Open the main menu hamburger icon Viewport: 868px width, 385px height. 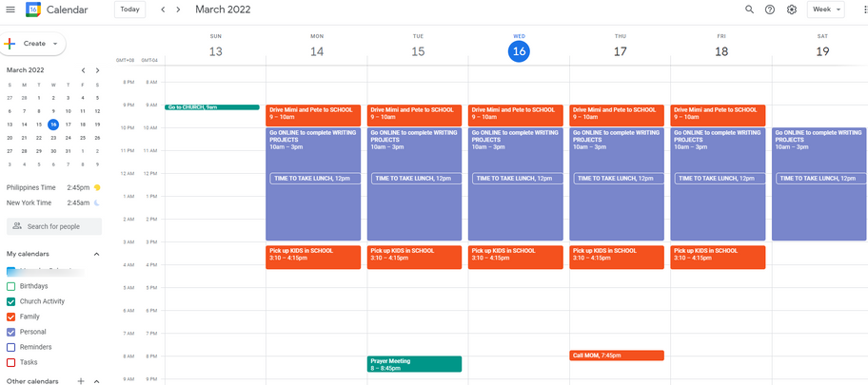click(10, 10)
